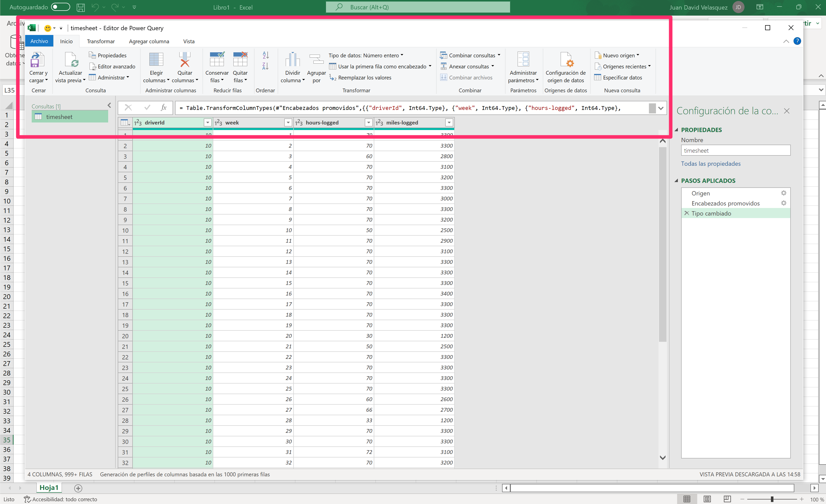Open Propiedades of the query
Image resolution: width=826 pixels, height=504 pixels.
click(108, 55)
